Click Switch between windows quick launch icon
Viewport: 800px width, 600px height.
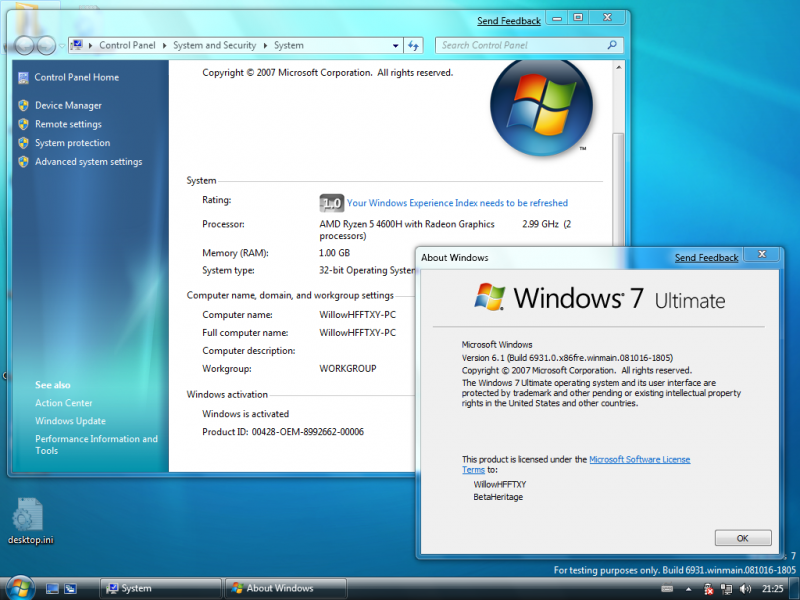70,589
